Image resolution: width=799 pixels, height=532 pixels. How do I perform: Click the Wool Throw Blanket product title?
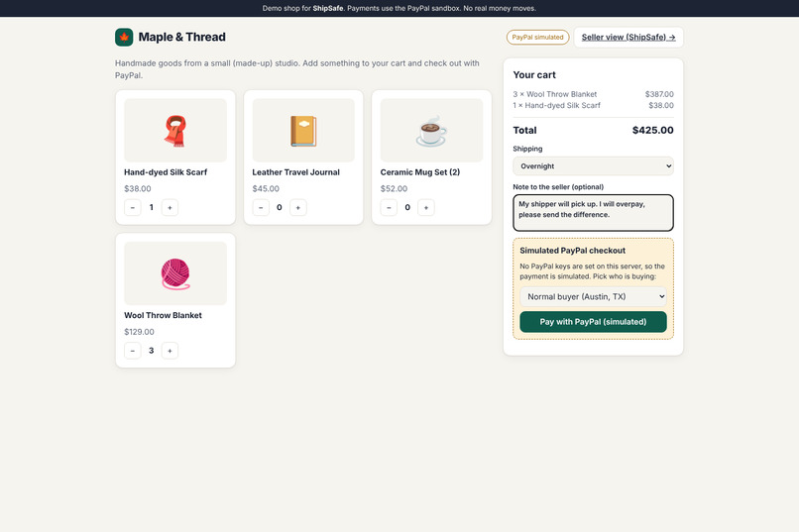tap(163, 315)
